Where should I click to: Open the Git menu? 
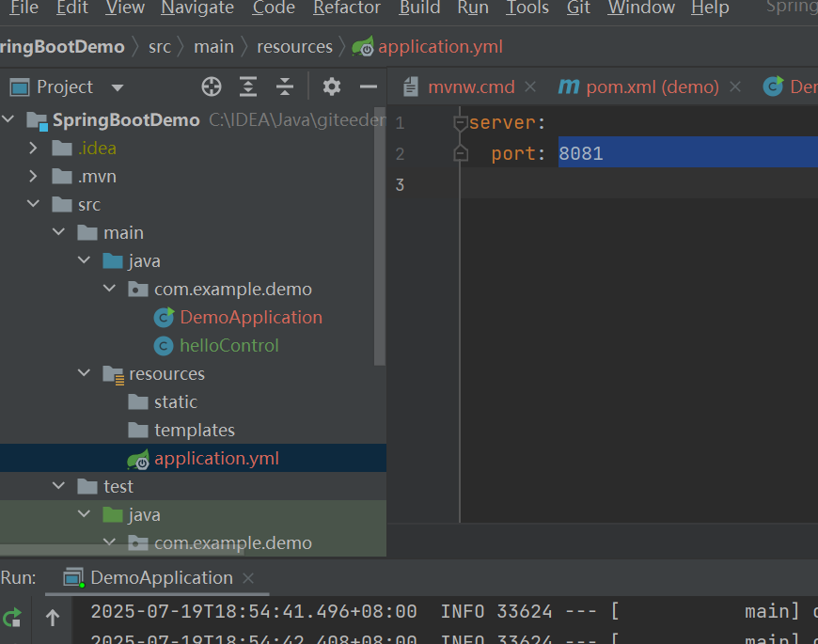click(578, 8)
